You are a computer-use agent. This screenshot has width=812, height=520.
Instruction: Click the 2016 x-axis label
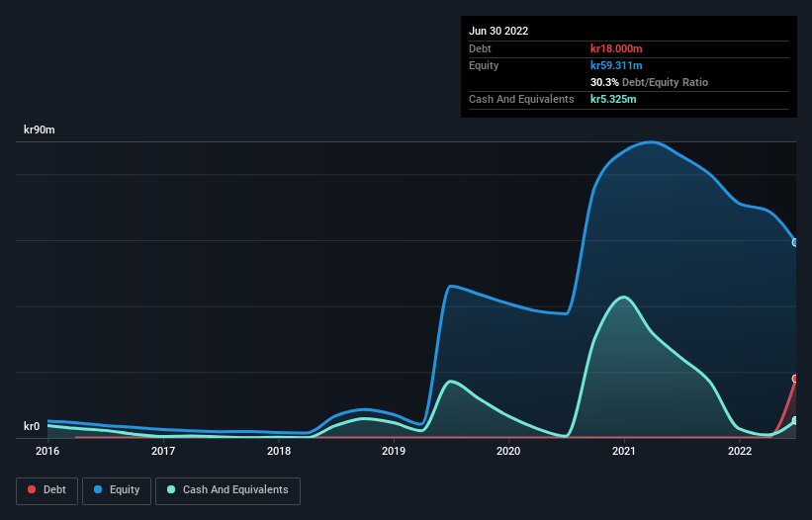tap(47, 451)
